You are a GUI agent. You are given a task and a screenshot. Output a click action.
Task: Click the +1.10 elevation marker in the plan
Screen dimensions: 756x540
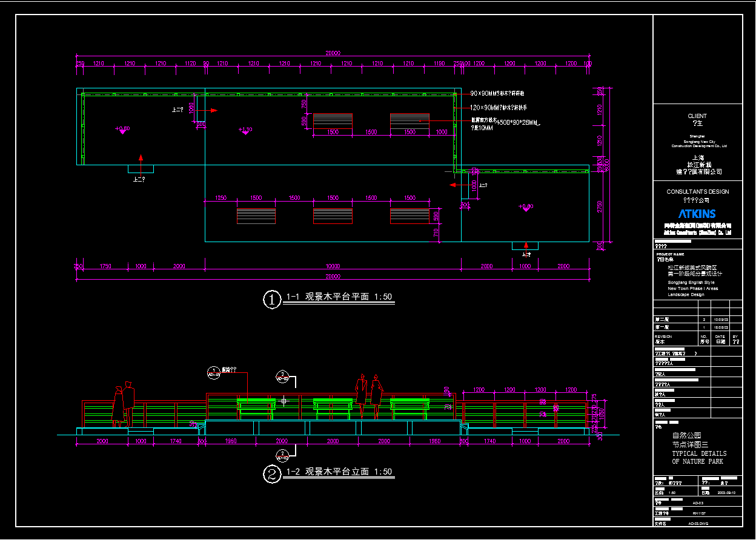245,130
